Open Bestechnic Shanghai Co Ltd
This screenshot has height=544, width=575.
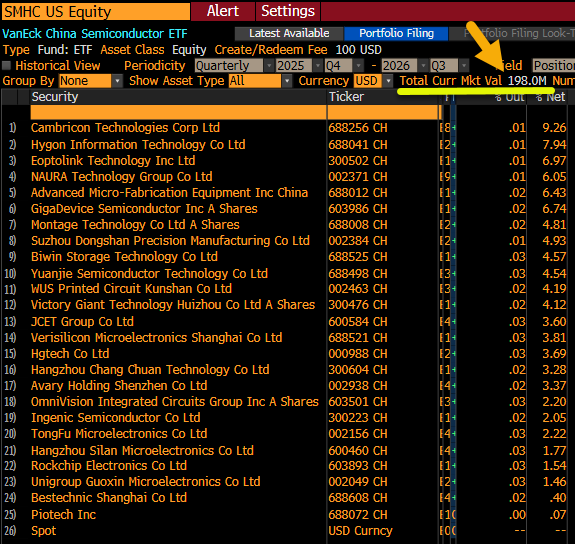point(109,498)
